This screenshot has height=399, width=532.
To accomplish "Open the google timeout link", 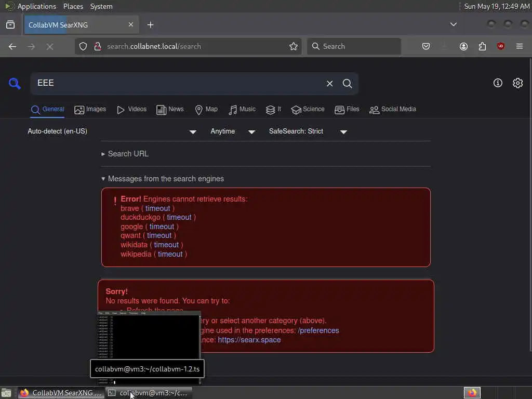I will 162,227.
